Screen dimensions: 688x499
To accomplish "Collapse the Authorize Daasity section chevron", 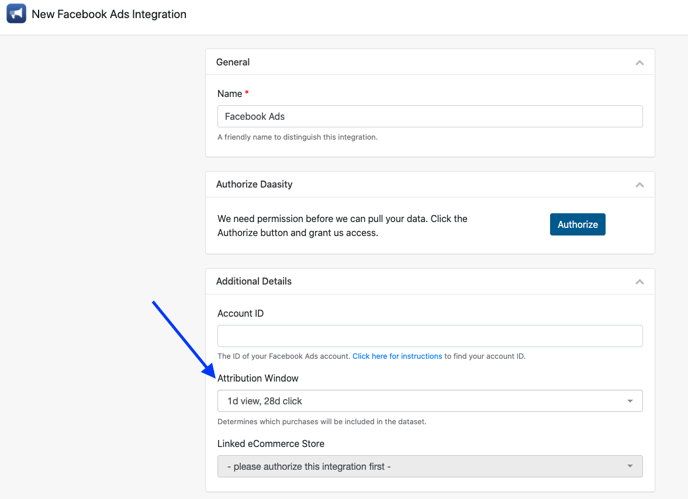I will [639, 185].
